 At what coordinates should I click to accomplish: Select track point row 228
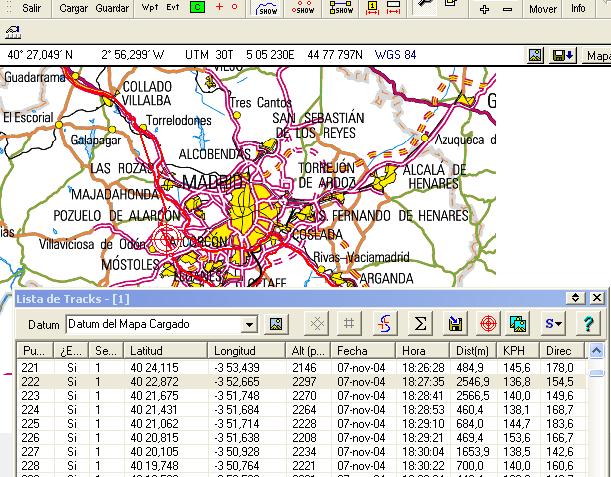(301, 466)
